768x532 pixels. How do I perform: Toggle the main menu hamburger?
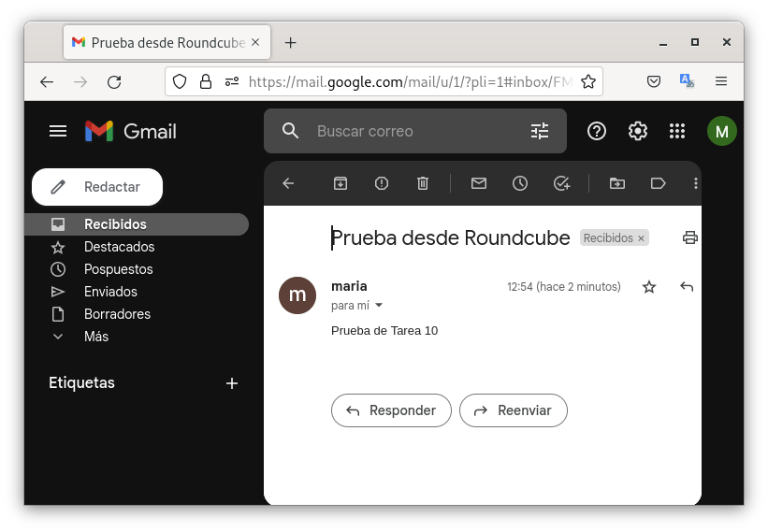[58, 131]
